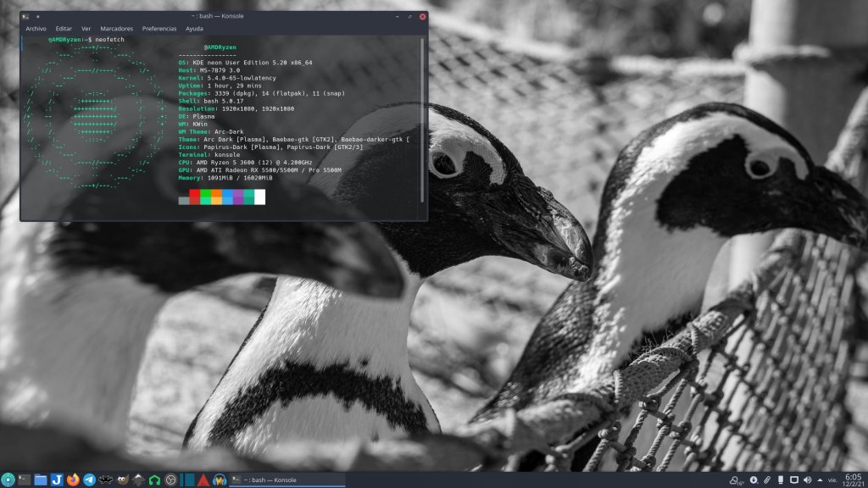Open the Konsole window menu icon

[26, 16]
